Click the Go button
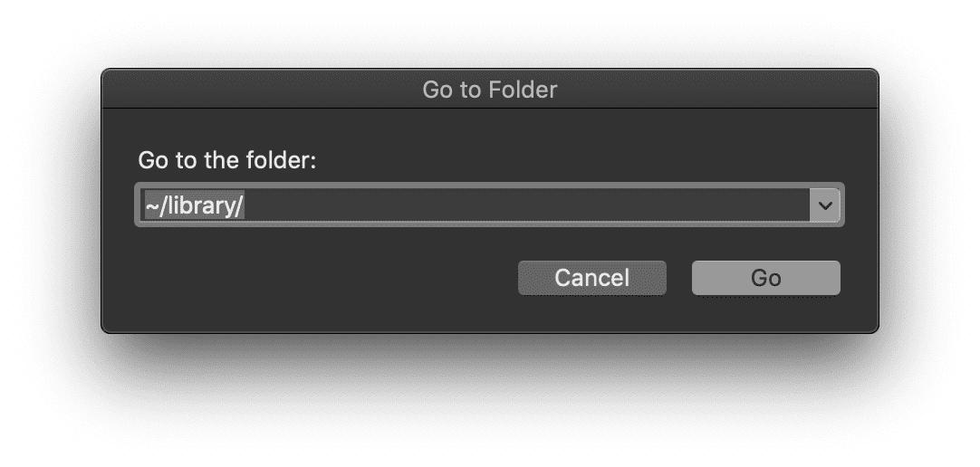 click(x=765, y=278)
